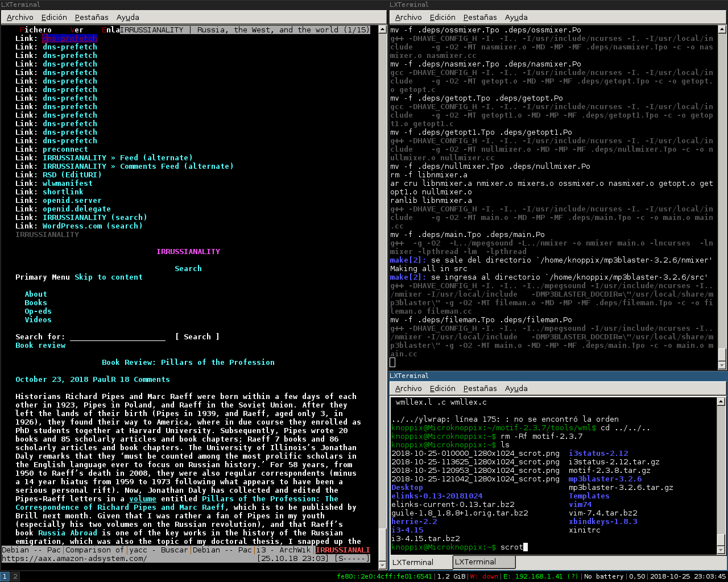Follow the wlwmanifest link
This screenshot has height=582, width=728.
point(68,183)
